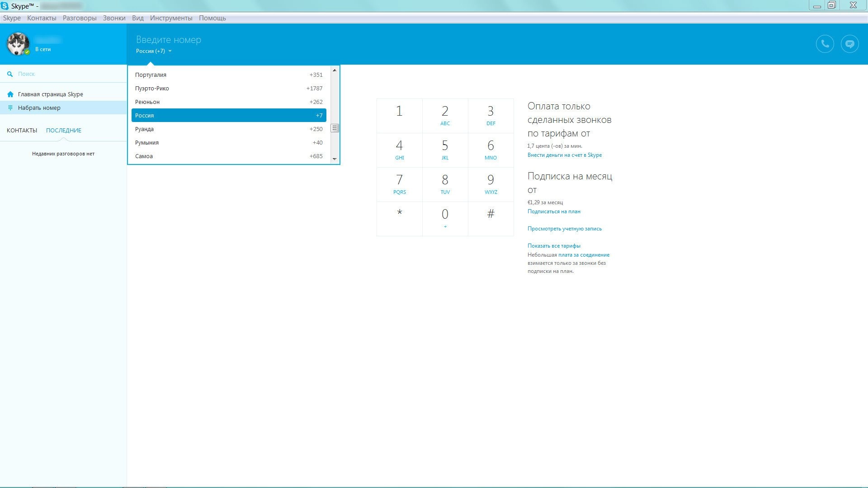Click the husky profile avatar

(x=18, y=44)
